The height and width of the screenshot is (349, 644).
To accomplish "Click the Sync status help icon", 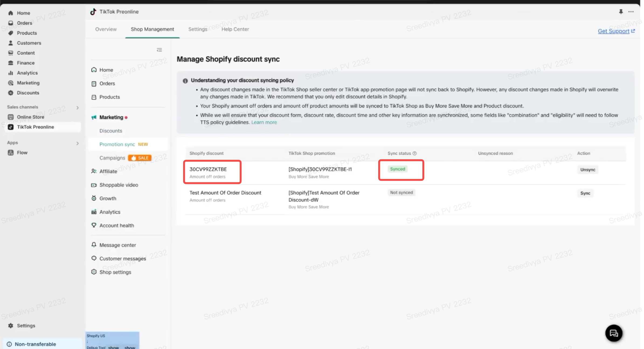I will pos(414,153).
